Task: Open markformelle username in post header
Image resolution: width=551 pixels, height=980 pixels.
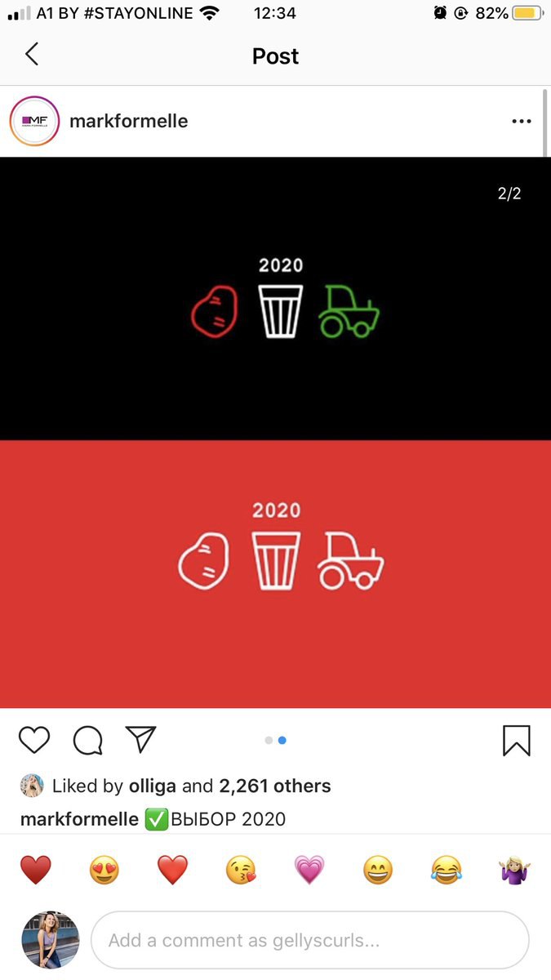Action: (129, 121)
